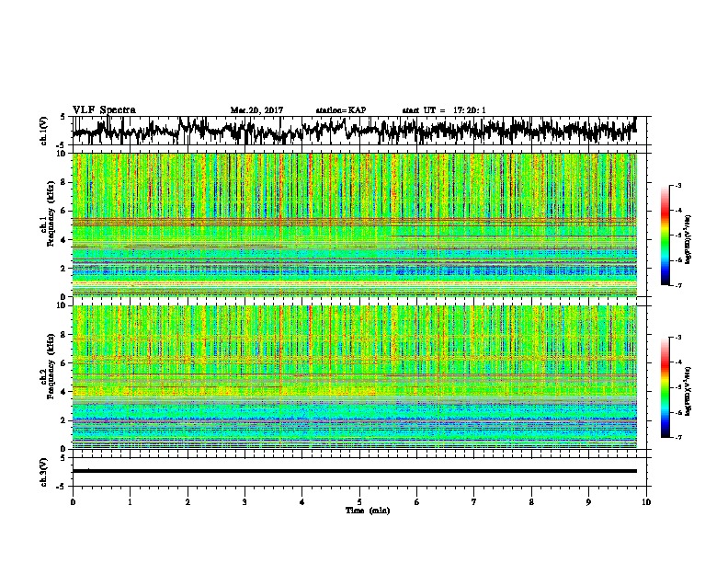
Task: Pick the ch.2 spectrogram color scale bar
Action: (665, 387)
